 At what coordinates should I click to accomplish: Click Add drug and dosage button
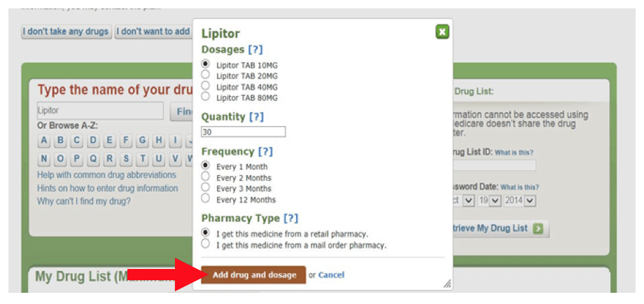(254, 275)
